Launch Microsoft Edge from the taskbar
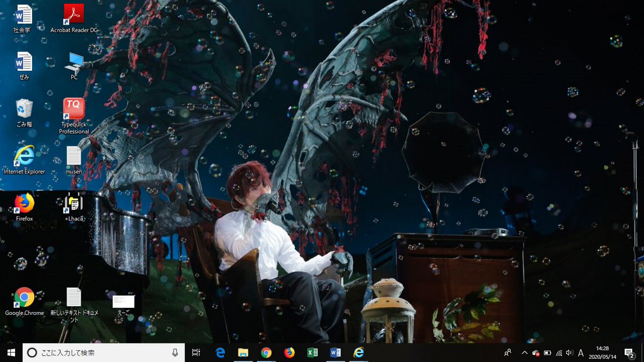Screen dimensions: 644x362 coord(220,352)
